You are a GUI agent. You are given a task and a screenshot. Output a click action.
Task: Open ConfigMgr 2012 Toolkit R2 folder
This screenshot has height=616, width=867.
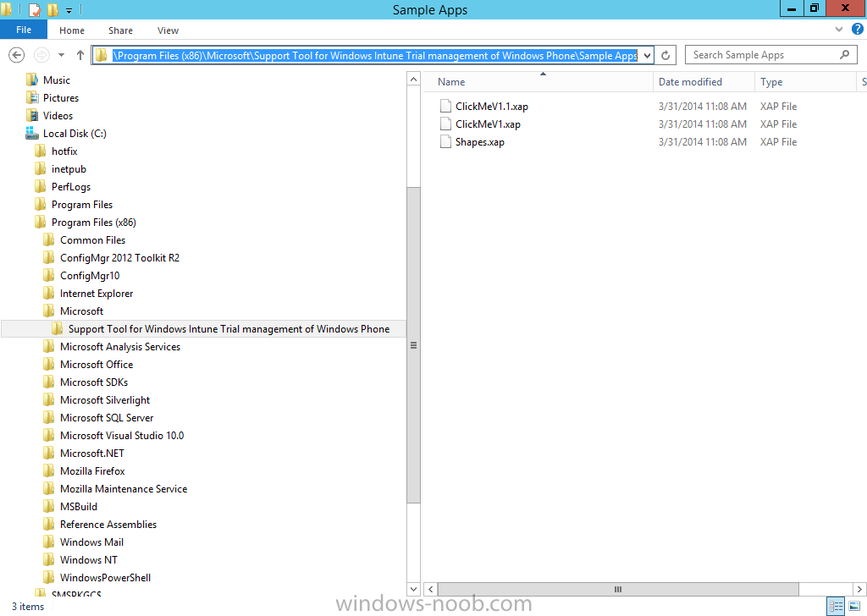[119, 258]
